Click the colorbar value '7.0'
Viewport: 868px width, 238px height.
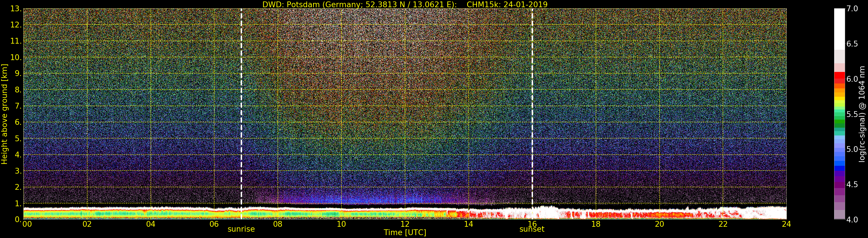(x=852, y=9)
